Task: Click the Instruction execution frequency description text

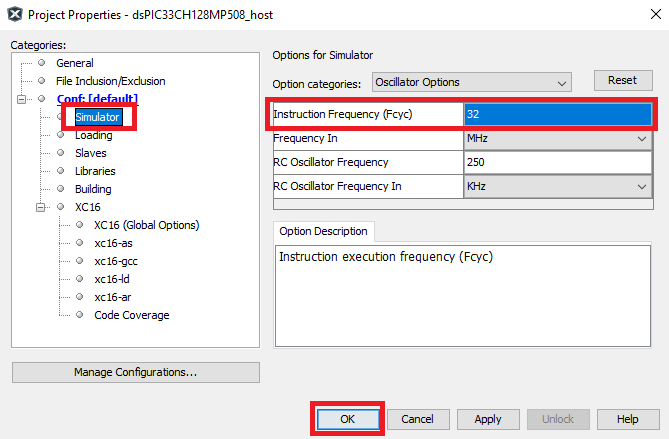Action: click(386, 257)
